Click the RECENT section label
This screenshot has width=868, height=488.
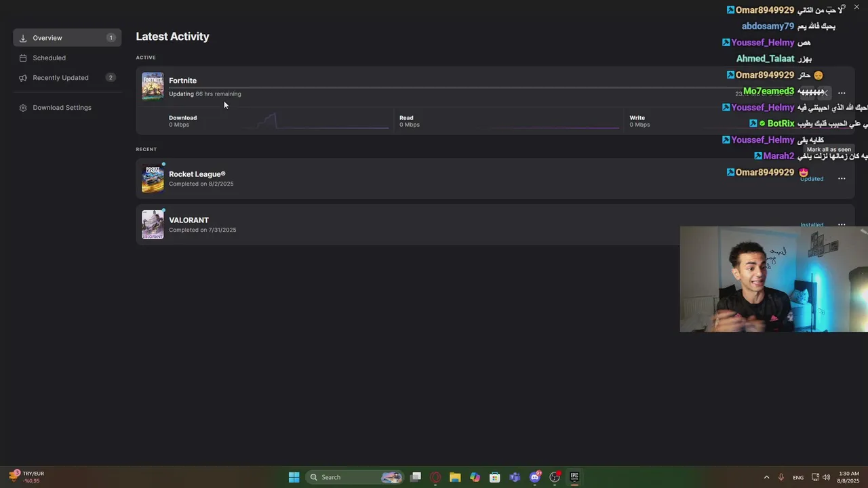[x=146, y=149]
